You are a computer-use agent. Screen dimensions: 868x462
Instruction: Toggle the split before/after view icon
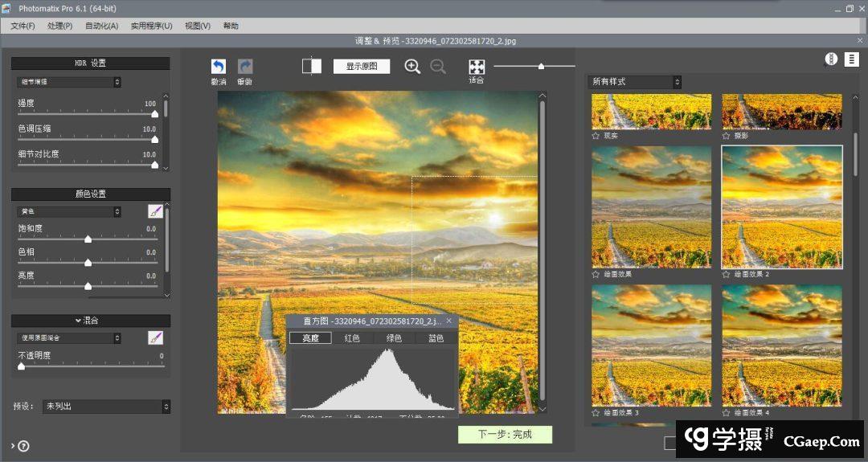[x=312, y=66]
